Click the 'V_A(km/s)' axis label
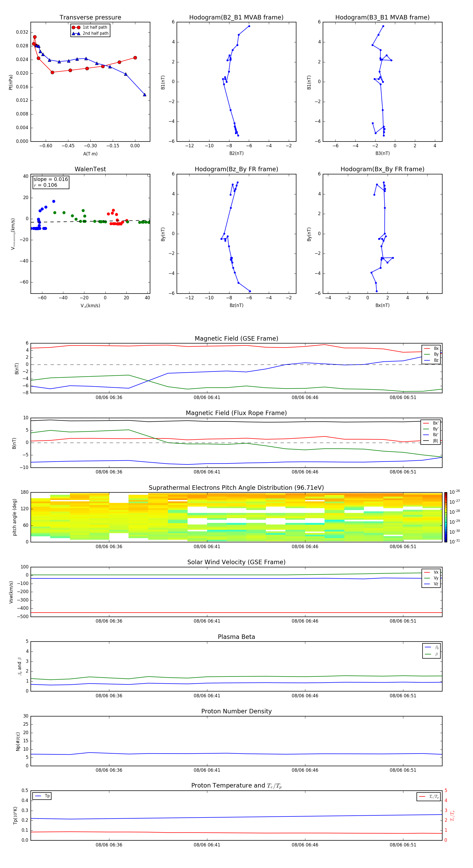Screen dimensions: 473x868 (90, 306)
